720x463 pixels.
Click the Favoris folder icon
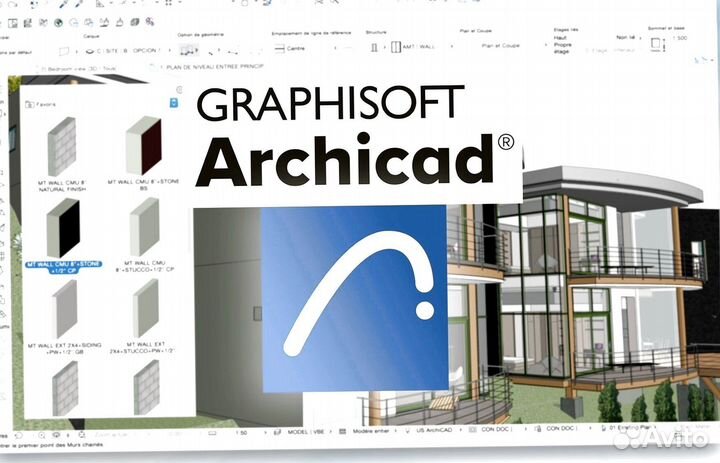pos(29,104)
